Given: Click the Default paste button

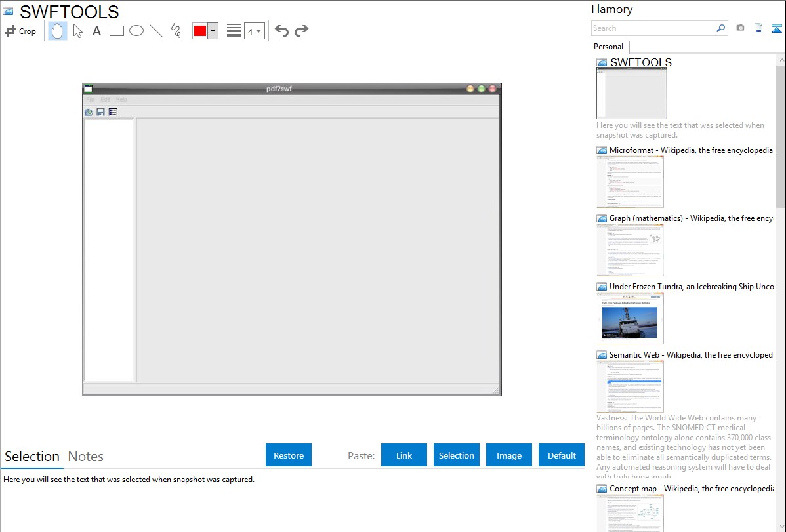Looking at the screenshot, I should click(x=562, y=455).
